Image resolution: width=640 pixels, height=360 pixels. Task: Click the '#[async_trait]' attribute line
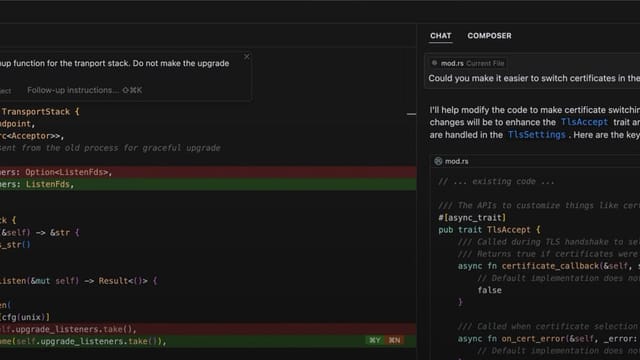coord(472,218)
